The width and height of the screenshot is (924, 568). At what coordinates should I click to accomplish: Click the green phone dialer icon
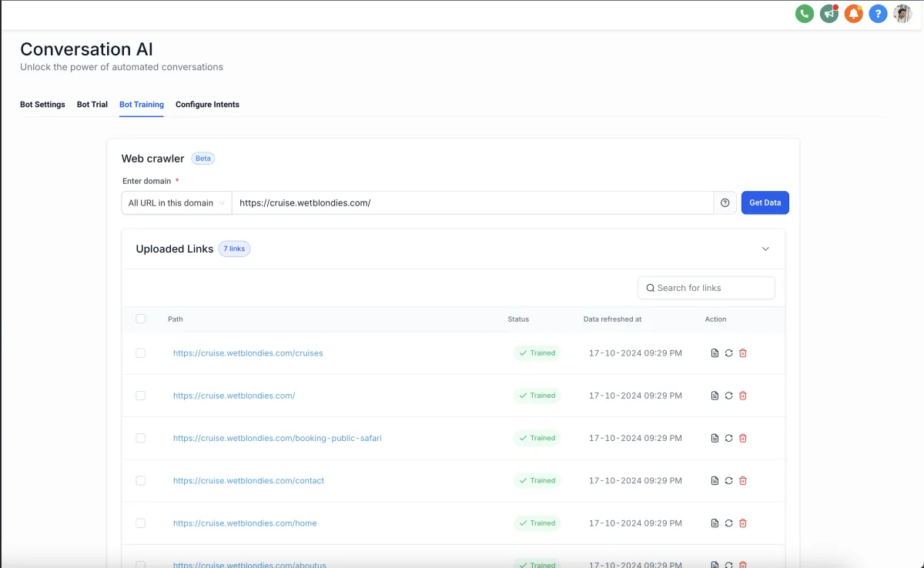[x=805, y=13]
